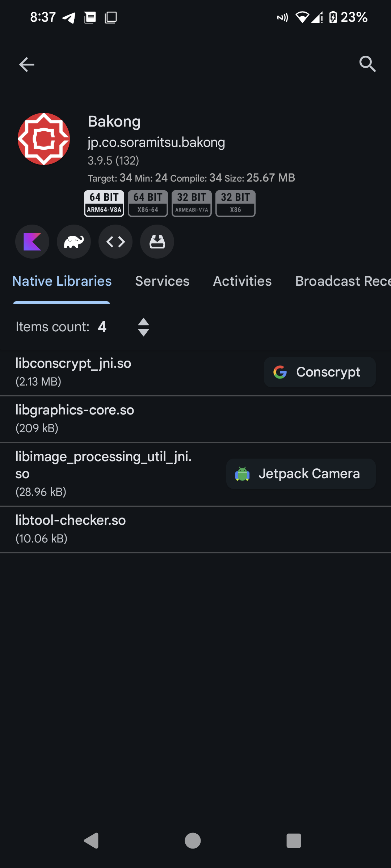
Task: Tap the Conscrypt library chip
Action: (320, 372)
